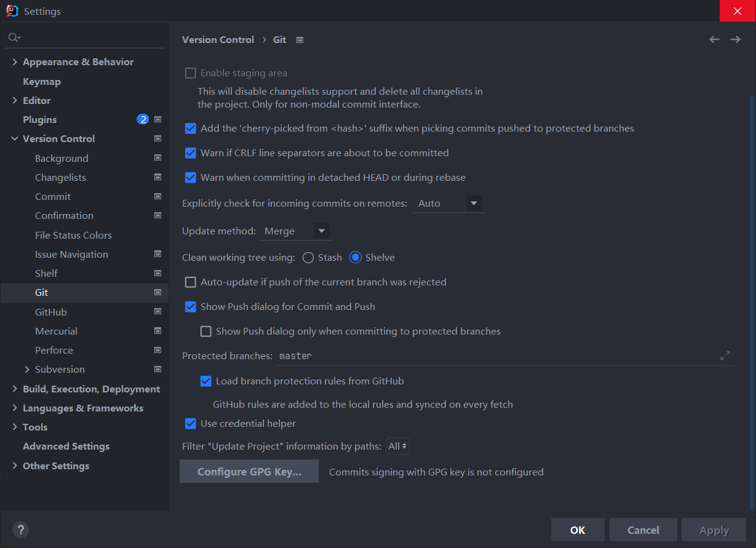The height and width of the screenshot is (548, 756).
Task: Open the Keymap settings page
Action: pos(42,81)
